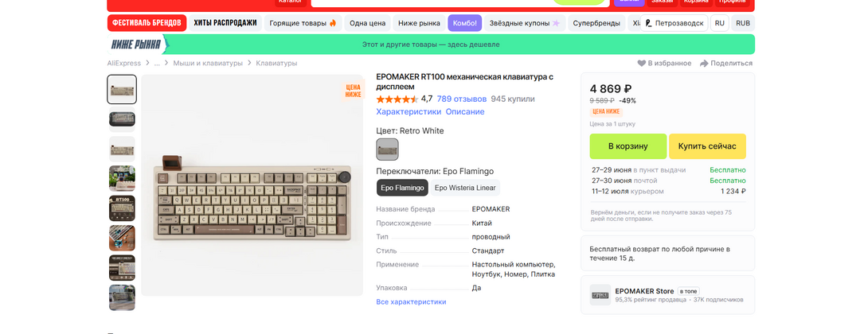The image size is (868, 334).
Task: Expand the RU language selector
Action: point(719,23)
